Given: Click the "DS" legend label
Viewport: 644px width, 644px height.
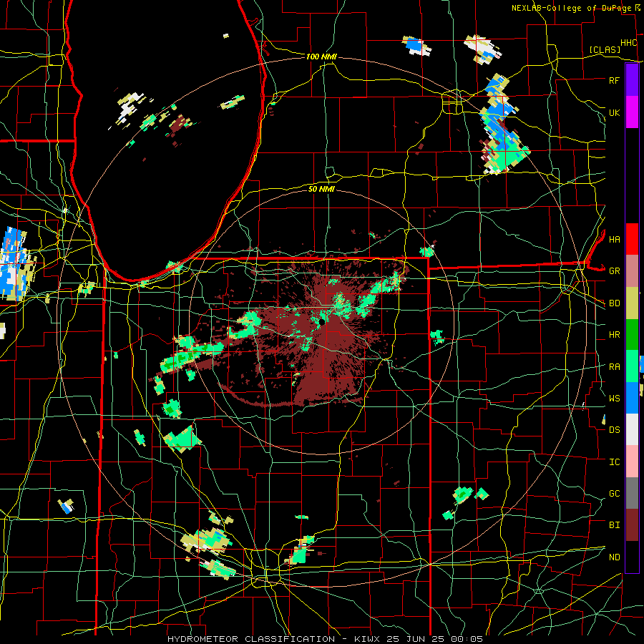Looking at the screenshot, I should pos(614,430).
